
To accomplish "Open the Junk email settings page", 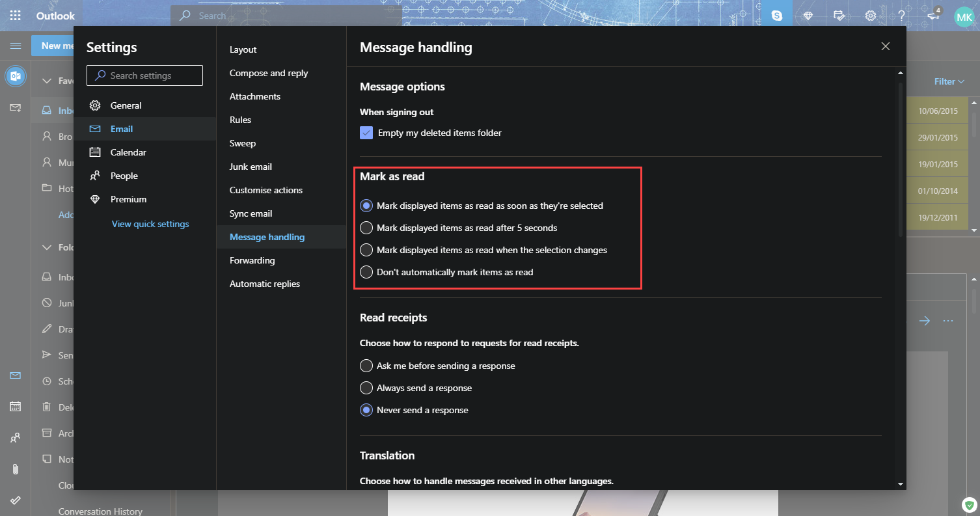I will click(281, 167).
